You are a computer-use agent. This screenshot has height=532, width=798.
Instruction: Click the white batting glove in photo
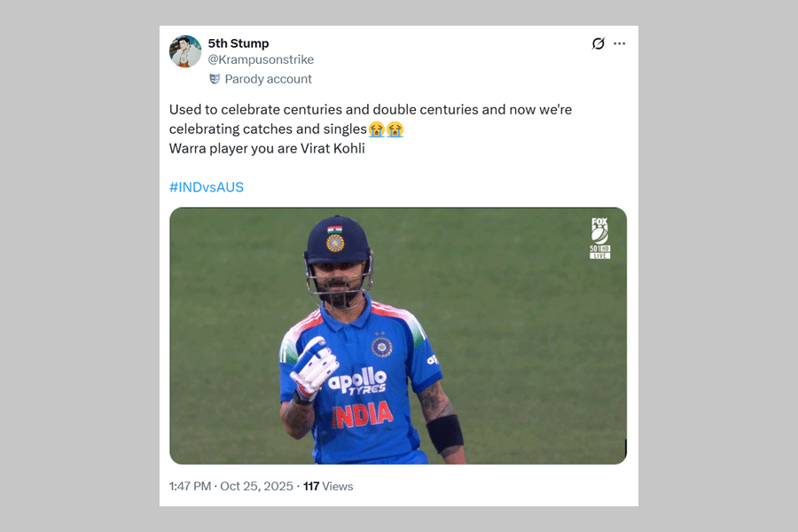click(x=312, y=365)
